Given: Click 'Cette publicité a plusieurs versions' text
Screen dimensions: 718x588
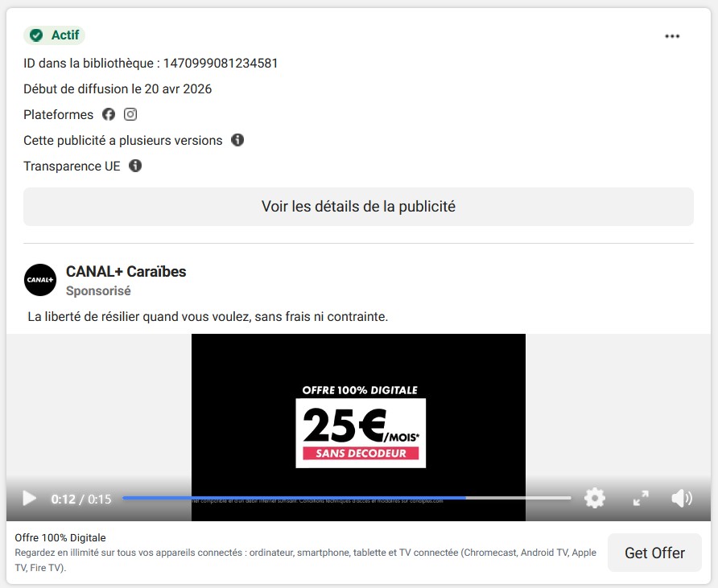Looking at the screenshot, I should (122, 141).
